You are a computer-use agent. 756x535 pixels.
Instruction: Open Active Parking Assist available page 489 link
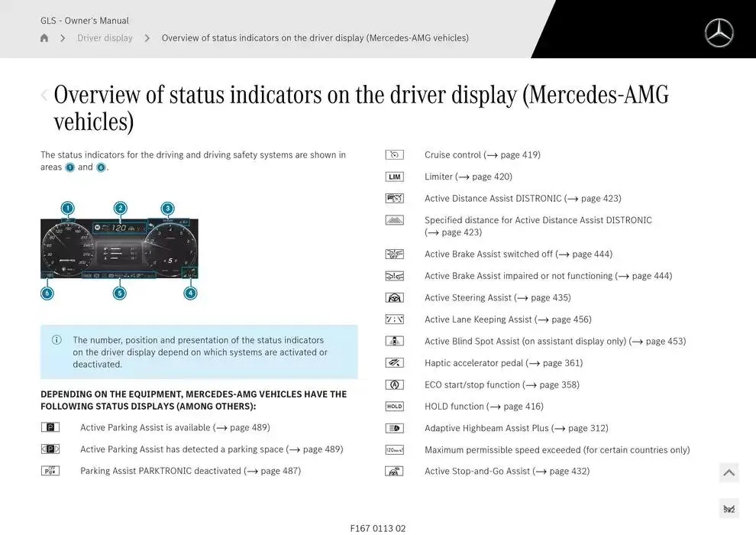(241, 427)
